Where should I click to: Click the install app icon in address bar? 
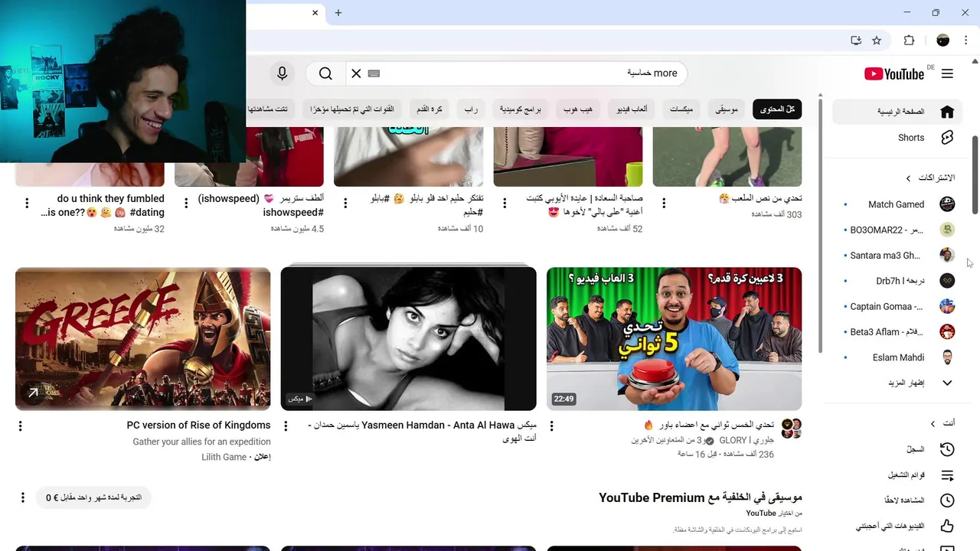pos(856,41)
